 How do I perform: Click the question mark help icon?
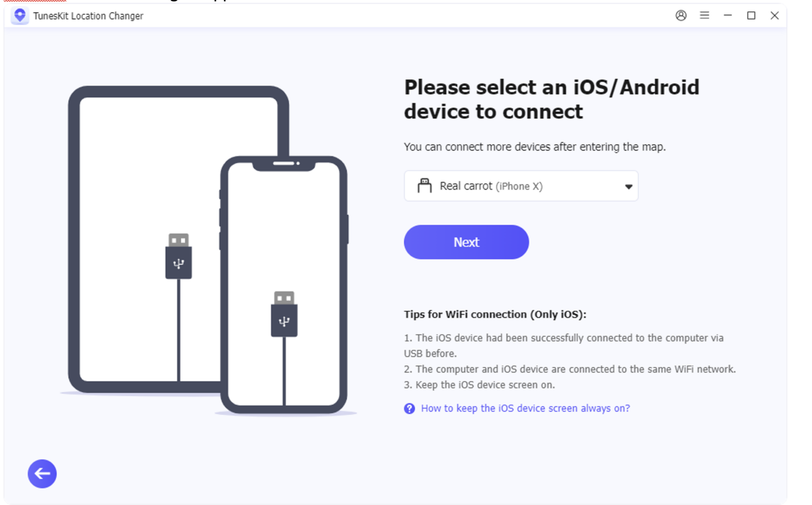pyautogui.click(x=409, y=408)
